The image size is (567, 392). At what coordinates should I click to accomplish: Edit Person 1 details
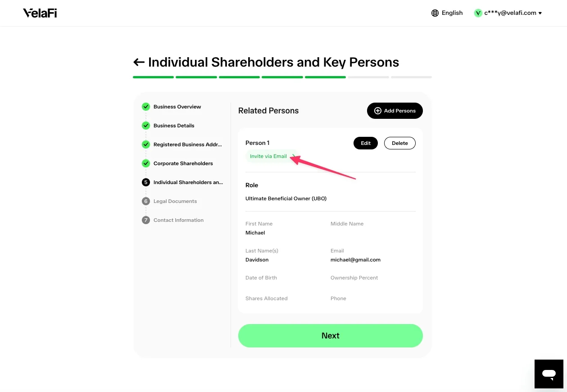(x=366, y=143)
